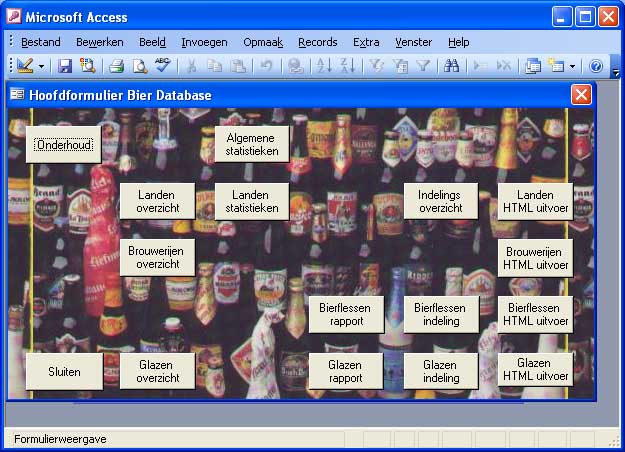Click the Find binoculars icon
The height and width of the screenshot is (452, 625).
[452, 66]
